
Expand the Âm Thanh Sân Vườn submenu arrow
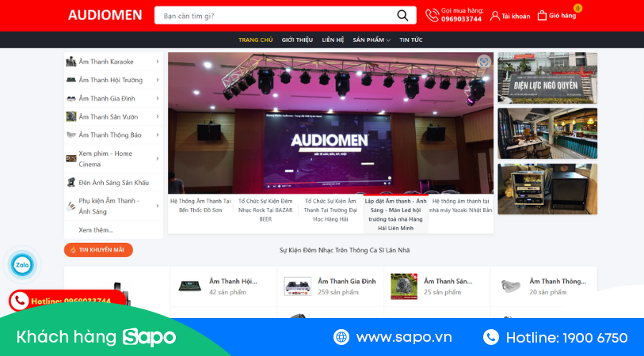[x=158, y=116]
